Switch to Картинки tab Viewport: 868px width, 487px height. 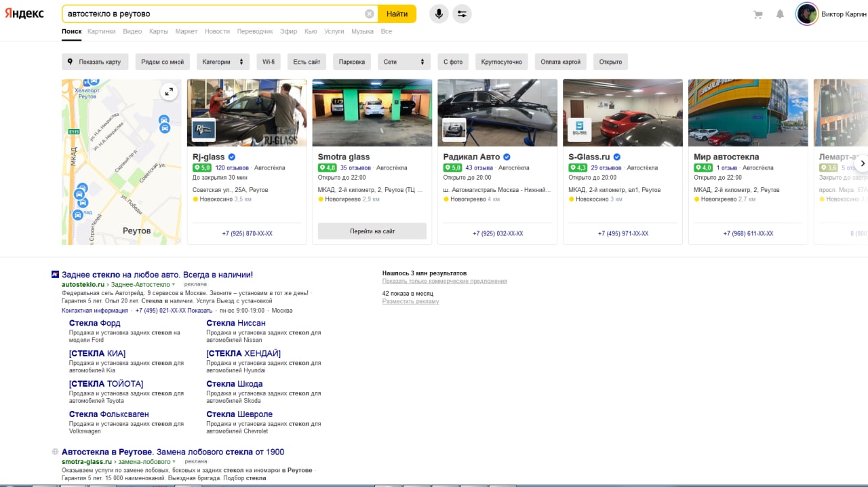(102, 31)
